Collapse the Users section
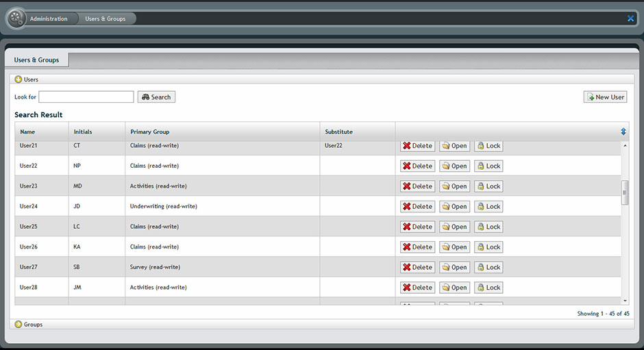Viewport: 644px width, 350px height. click(18, 79)
